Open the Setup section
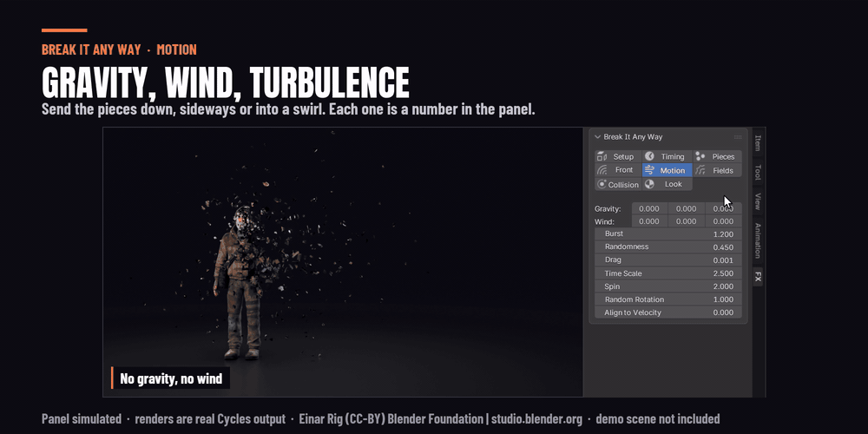This screenshot has height=434, width=868. [x=618, y=156]
